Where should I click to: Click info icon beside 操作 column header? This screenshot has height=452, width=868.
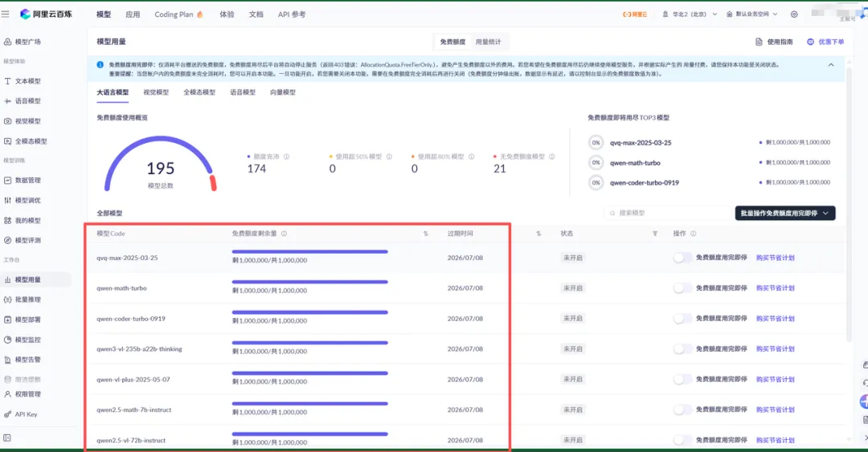point(693,234)
